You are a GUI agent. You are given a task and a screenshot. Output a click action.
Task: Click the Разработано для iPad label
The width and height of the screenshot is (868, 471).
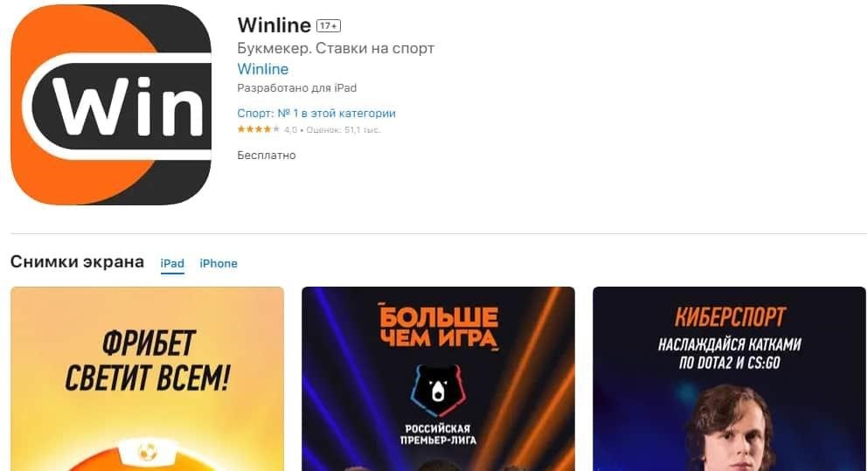pyautogui.click(x=296, y=88)
